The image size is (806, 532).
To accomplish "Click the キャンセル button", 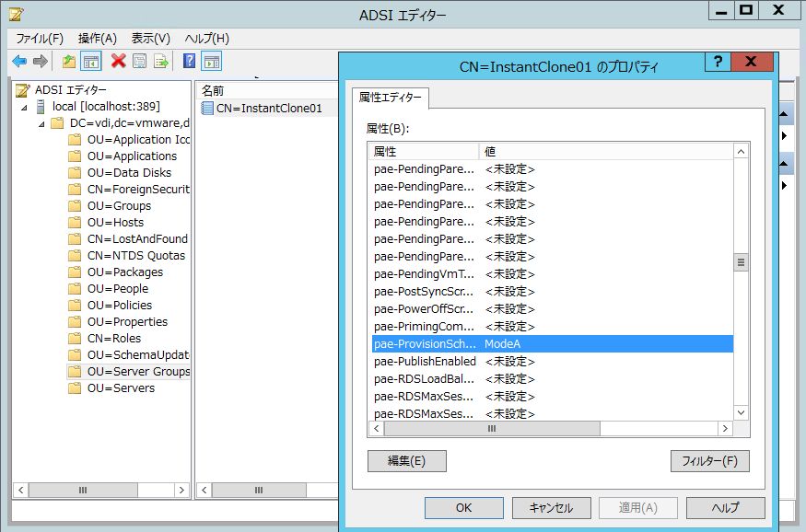I will (551, 508).
